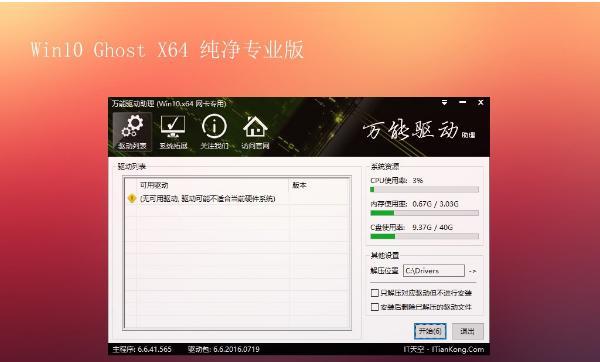The height and width of the screenshot is (362, 600).
Task: Enable 安装后删除已解压的驱动文件 checkbox
Action: 375,307
